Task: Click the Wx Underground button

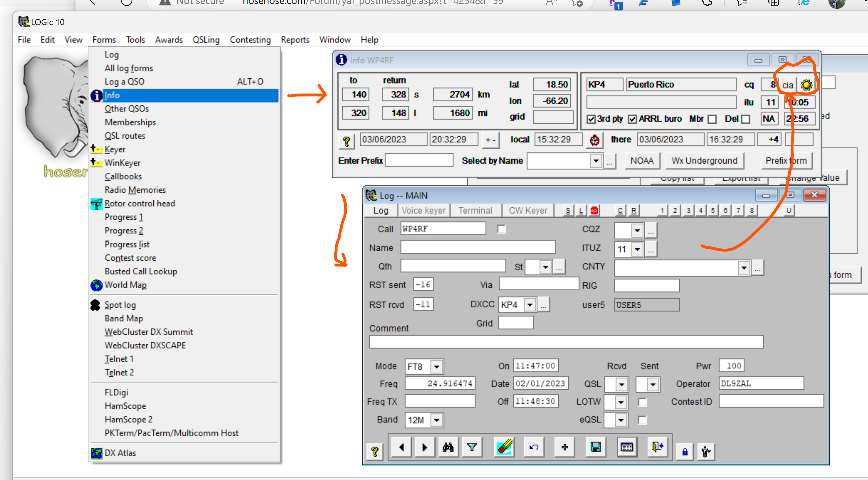Action: pyautogui.click(x=705, y=161)
